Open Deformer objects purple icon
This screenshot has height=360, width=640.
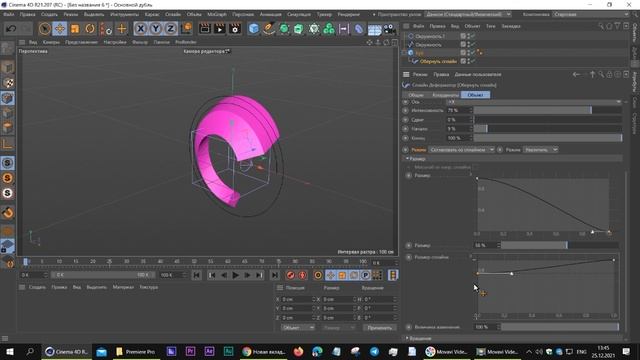[358, 29]
